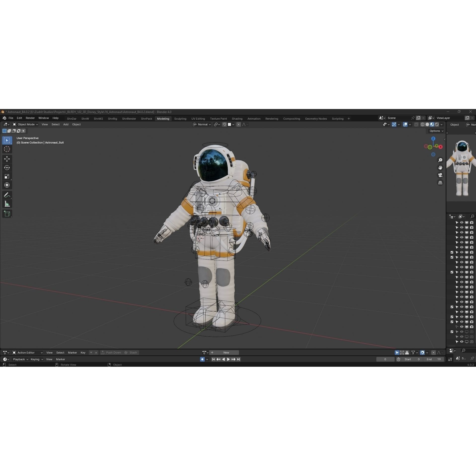The width and height of the screenshot is (476, 476).
Task: Switch to the UV Editing workspace tab
Action: click(x=198, y=119)
